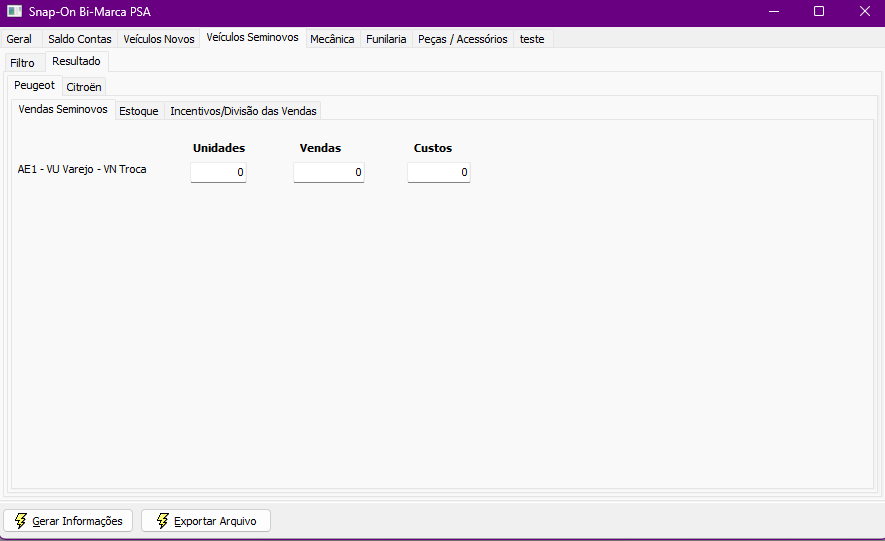Open the Funilaria tab
This screenshot has height=541, width=885.
386,39
